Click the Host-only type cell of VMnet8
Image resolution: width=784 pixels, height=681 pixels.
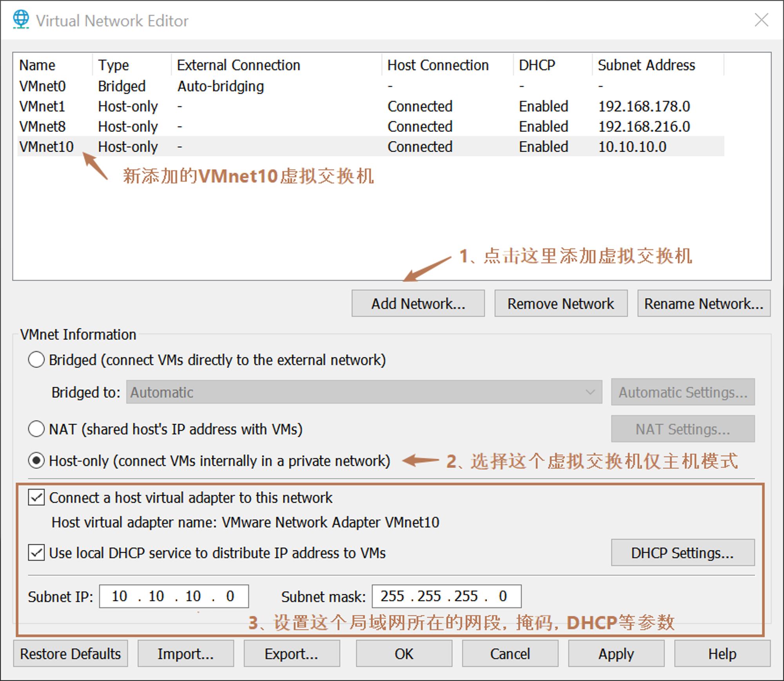point(128,126)
